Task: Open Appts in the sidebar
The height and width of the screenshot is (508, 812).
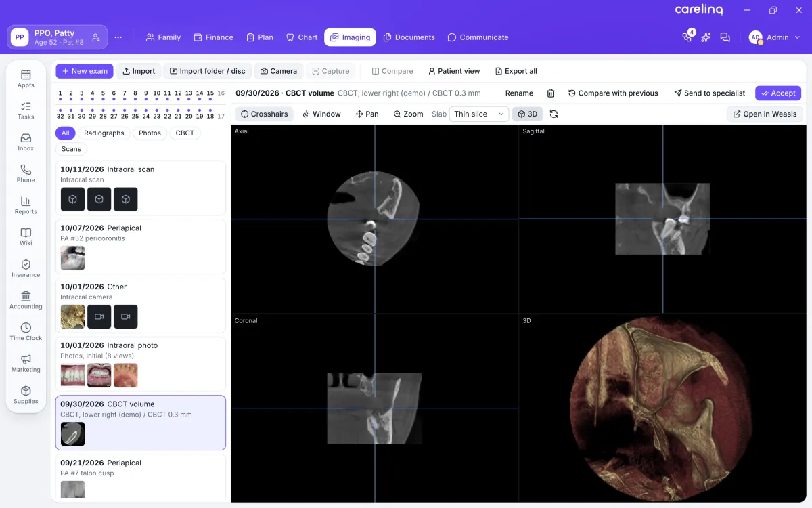Action: click(26, 79)
